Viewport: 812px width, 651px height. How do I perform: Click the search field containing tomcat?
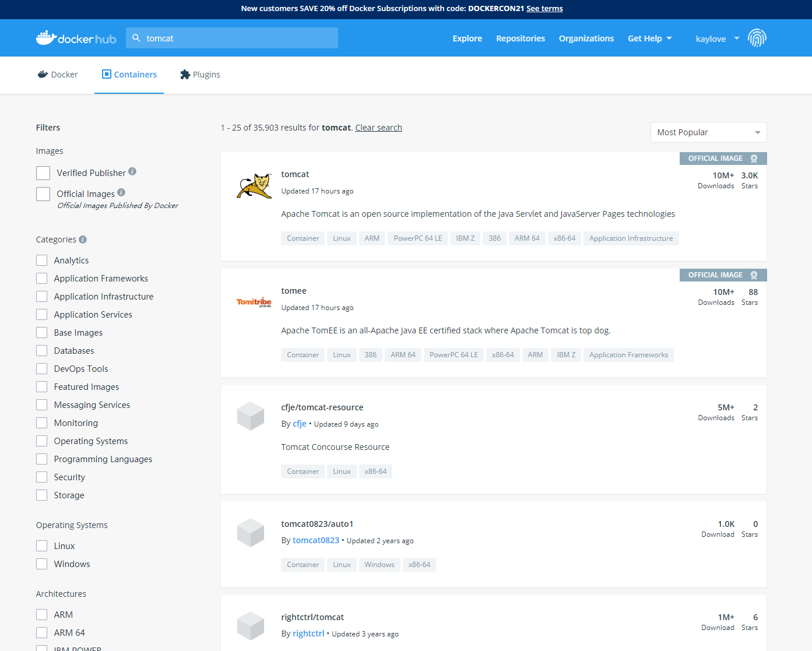232,38
